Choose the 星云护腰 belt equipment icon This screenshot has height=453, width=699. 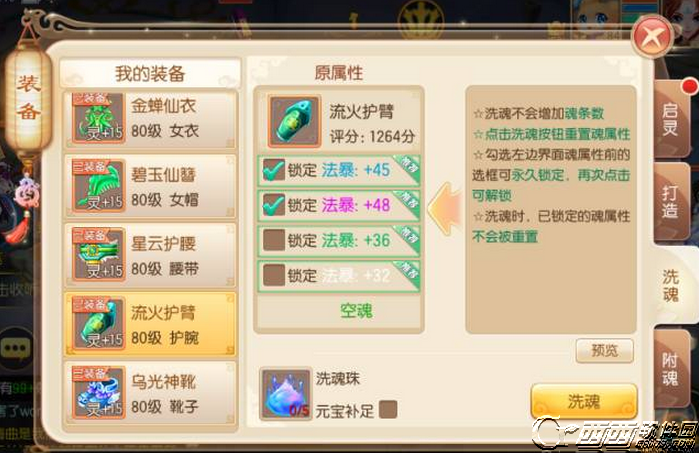(x=98, y=254)
